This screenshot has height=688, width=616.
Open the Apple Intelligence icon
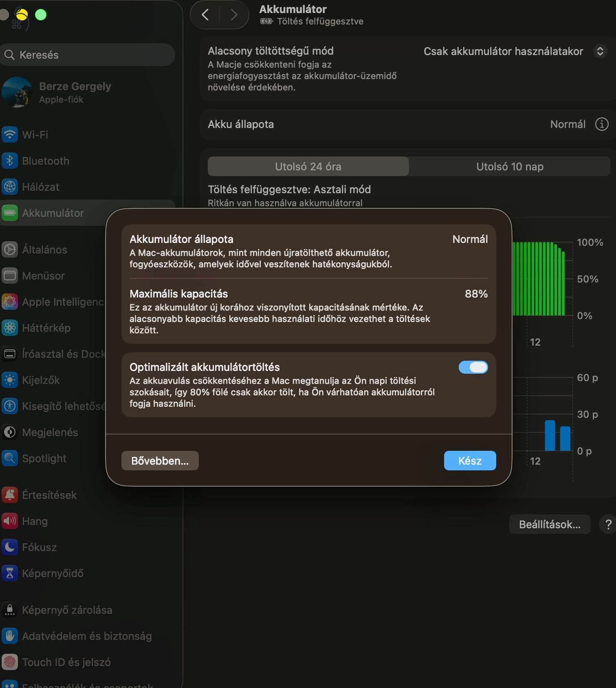(10, 302)
